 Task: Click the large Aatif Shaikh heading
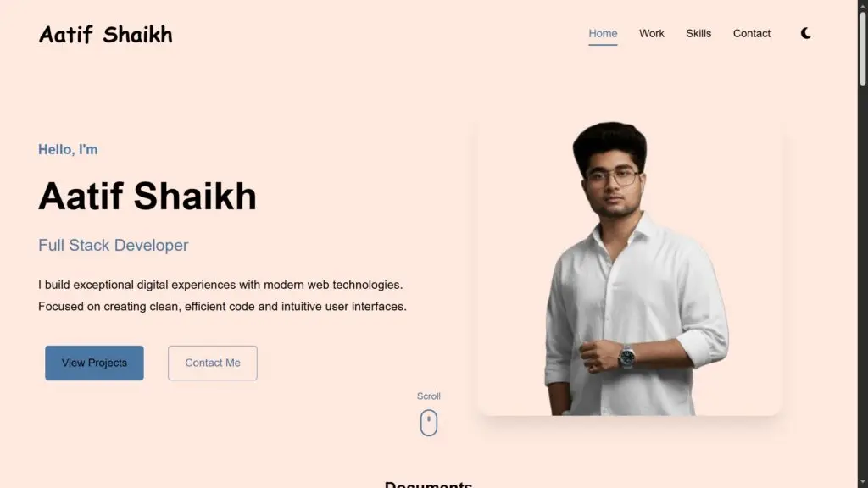pyautogui.click(x=147, y=197)
